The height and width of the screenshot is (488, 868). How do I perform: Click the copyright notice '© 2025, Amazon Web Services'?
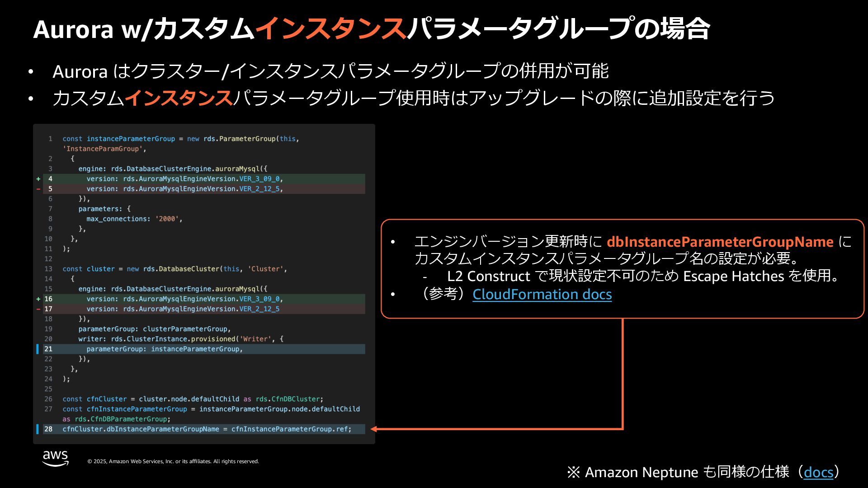(x=173, y=461)
